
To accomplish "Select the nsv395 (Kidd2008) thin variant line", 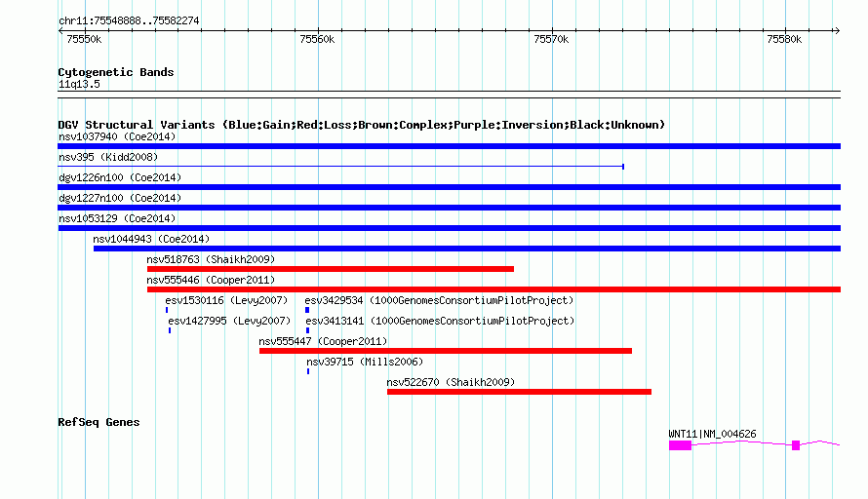I will [x=341, y=167].
